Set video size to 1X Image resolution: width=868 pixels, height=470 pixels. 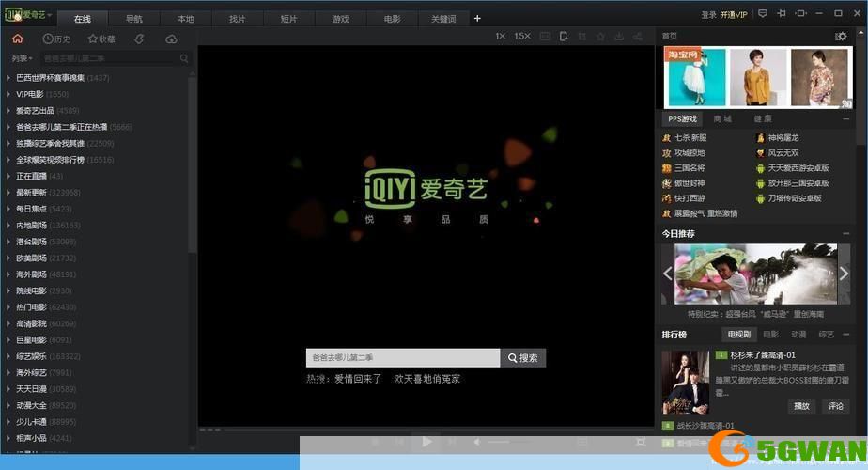pyautogui.click(x=500, y=36)
